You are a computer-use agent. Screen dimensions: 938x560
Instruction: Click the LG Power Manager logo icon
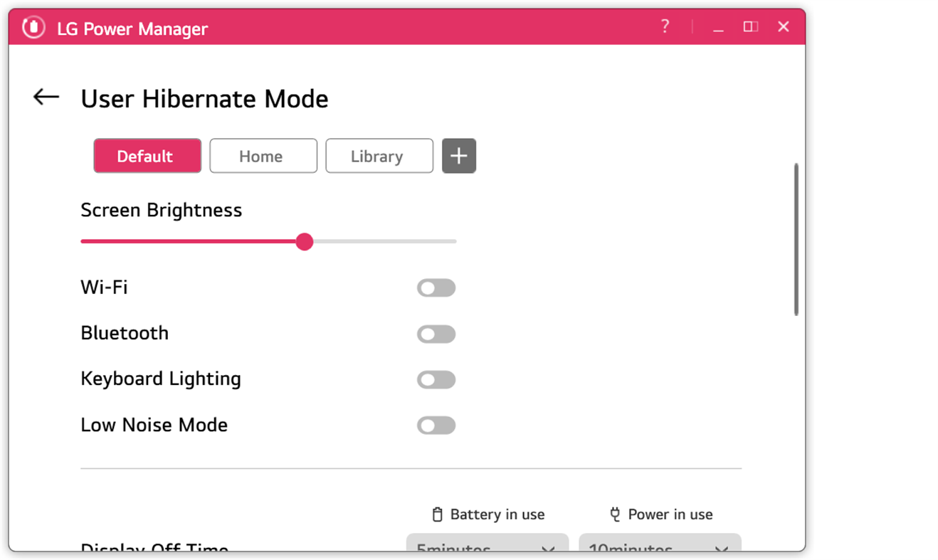click(33, 28)
